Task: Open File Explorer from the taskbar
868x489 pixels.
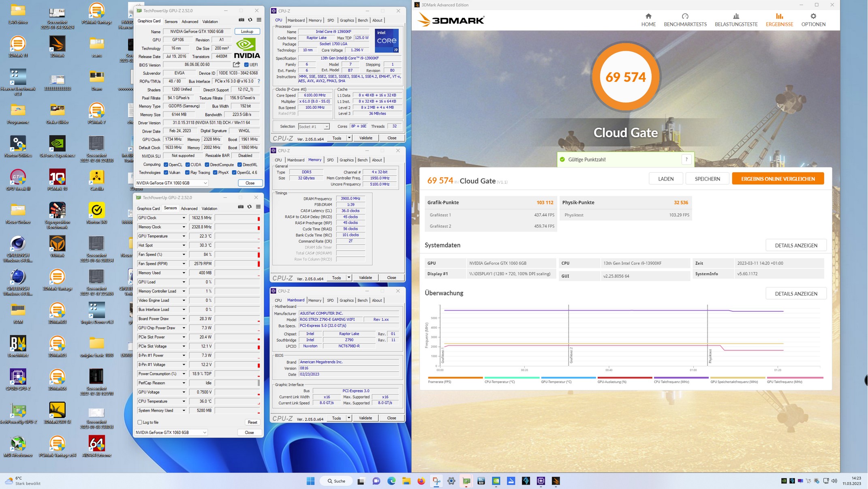Action: pyautogui.click(x=406, y=481)
